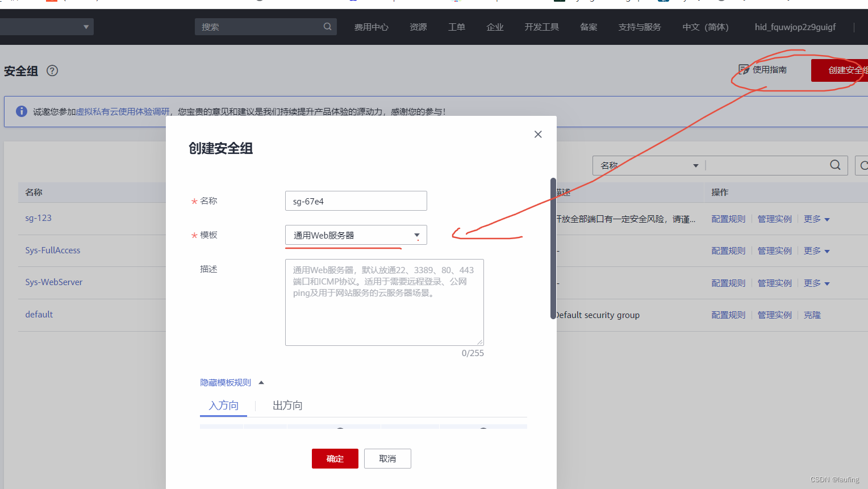Collapse the template rules (隐藏模板规则)
Viewport: 868px width, 489px height.
232,383
